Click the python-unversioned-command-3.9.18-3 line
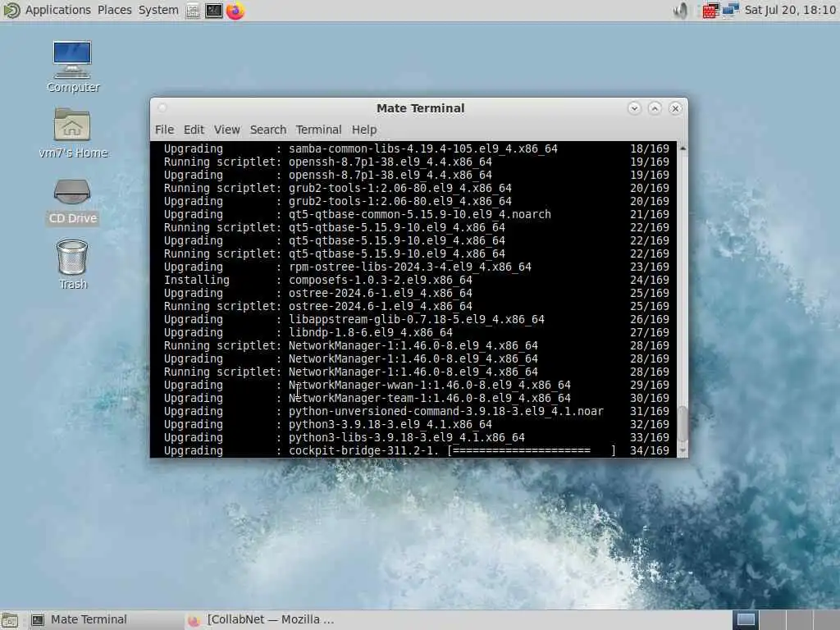Image resolution: width=840 pixels, height=630 pixels. tap(416, 411)
